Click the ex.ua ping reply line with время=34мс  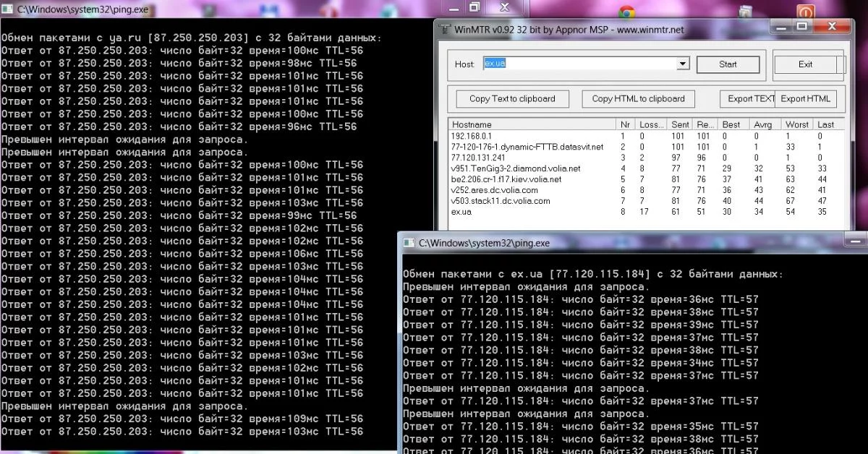pos(581,363)
